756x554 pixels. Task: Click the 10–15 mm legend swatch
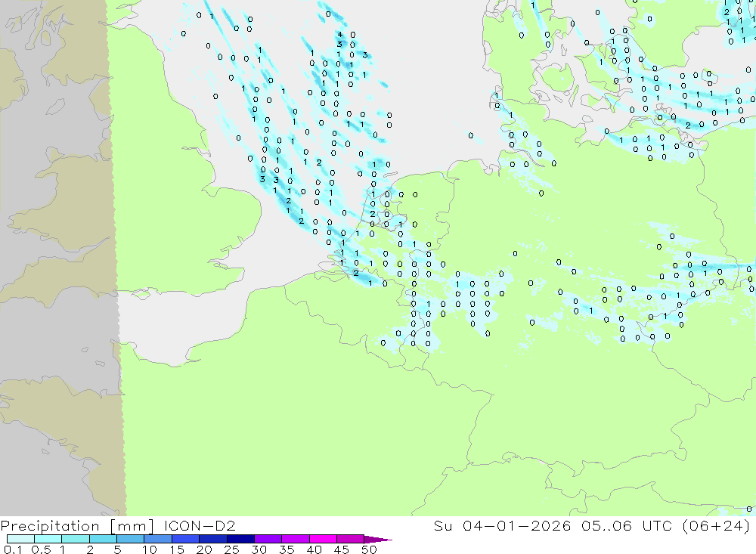click(x=158, y=539)
